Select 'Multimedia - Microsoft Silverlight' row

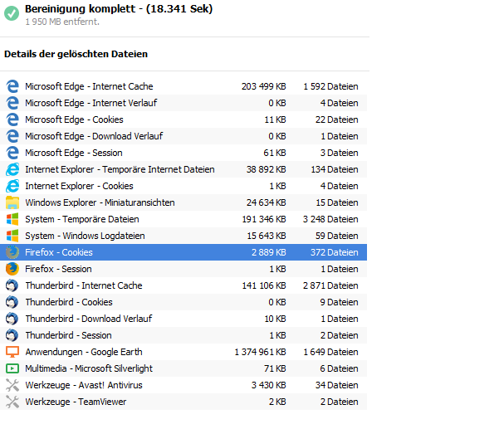click(183, 368)
